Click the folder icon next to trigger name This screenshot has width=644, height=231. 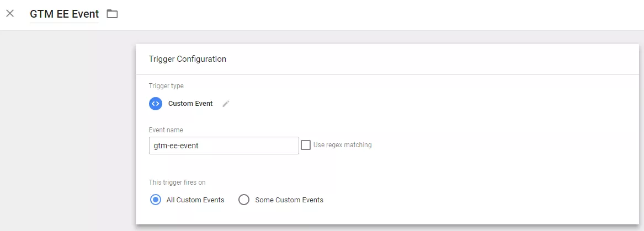[x=112, y=14]
